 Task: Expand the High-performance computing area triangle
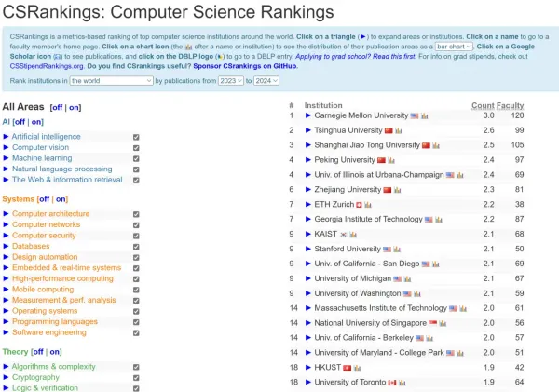6,278
